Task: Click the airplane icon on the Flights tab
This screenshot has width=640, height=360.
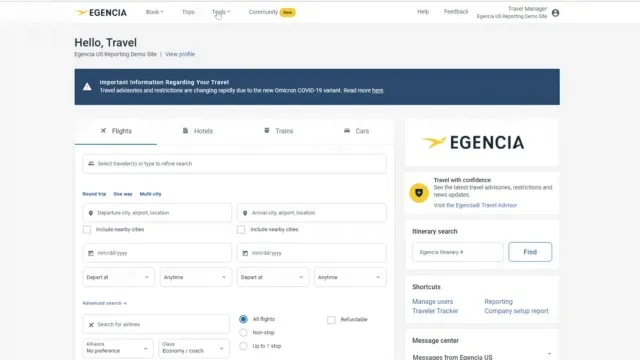Action: coord(103,131)
